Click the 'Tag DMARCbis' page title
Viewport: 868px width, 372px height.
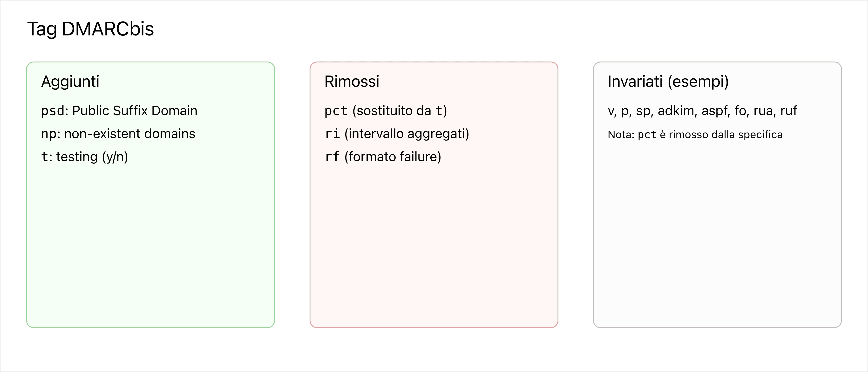click(x=90, y=29)
